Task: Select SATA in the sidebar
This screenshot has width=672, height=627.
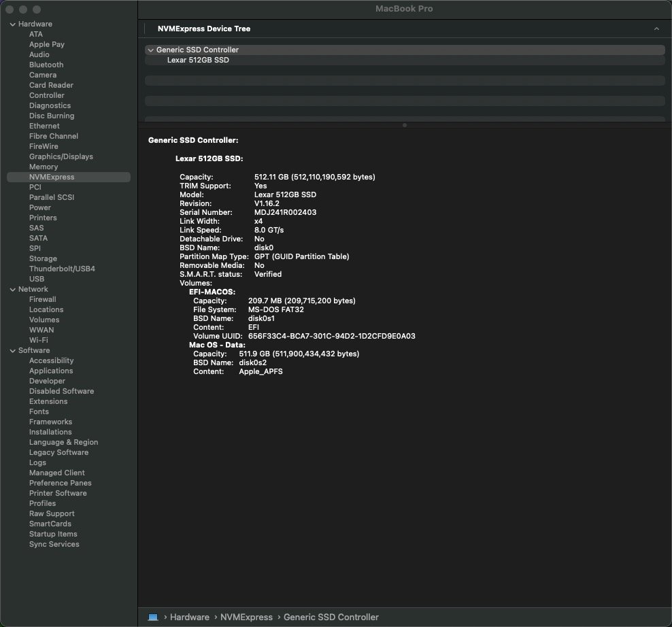Action: coord(38,238)
